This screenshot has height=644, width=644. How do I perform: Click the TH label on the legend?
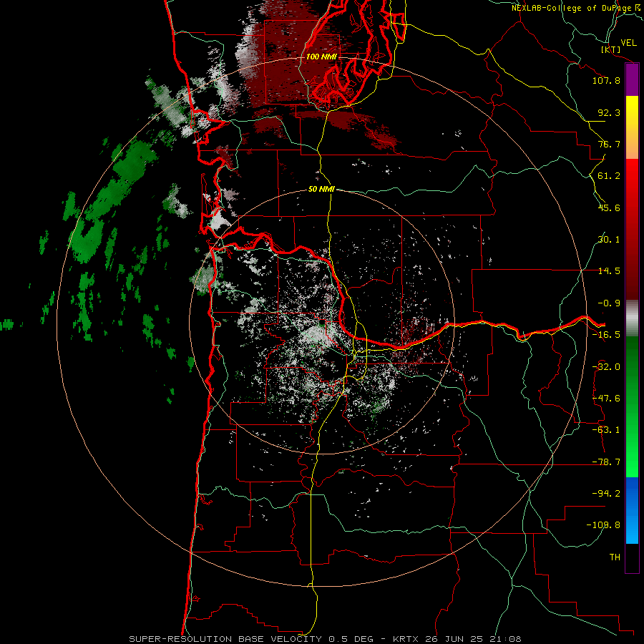pos(615,557)
